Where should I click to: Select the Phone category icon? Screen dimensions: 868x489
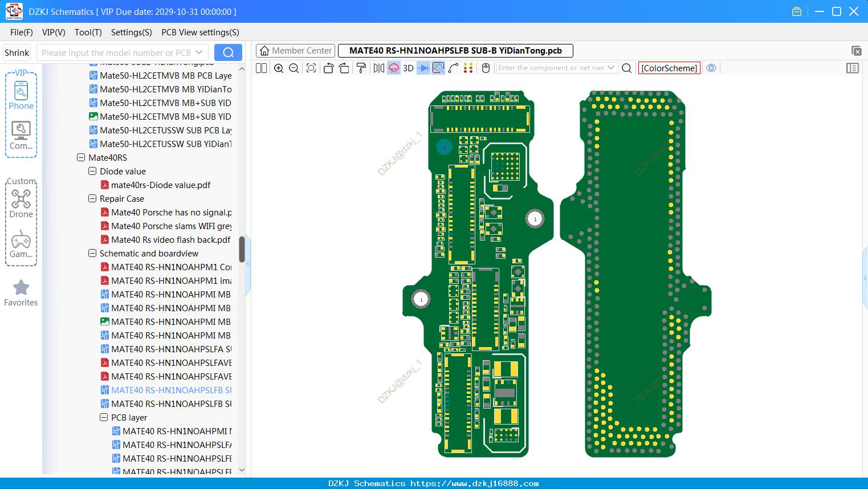click(x=21, y=95)
